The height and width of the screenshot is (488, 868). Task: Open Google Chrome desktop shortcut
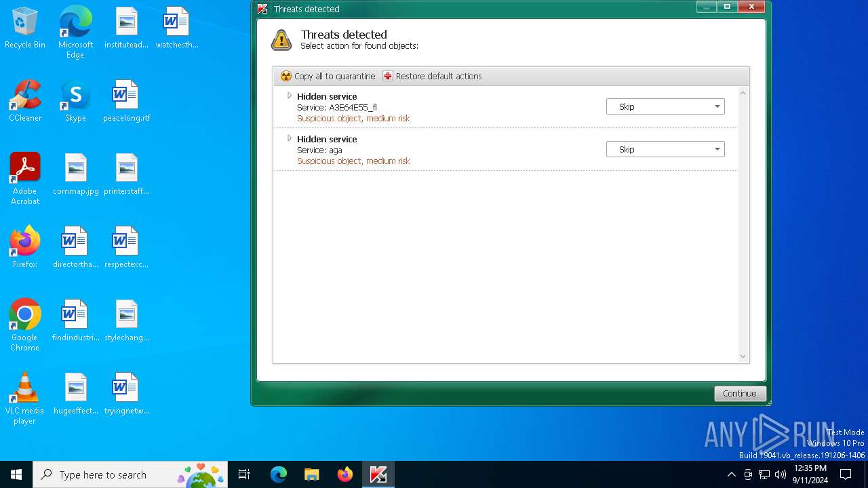(25, 325)
